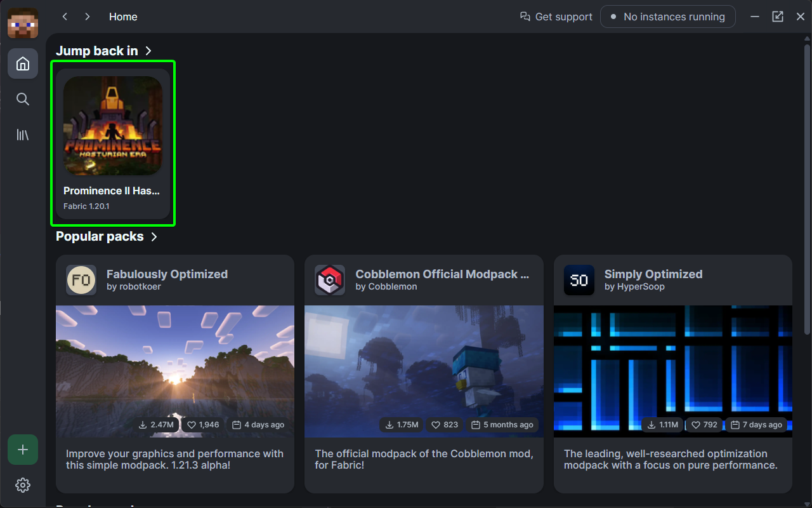Click the Cobblemon modpack logo icon
The image size is (812, 508).
click(x=330, y=280)
